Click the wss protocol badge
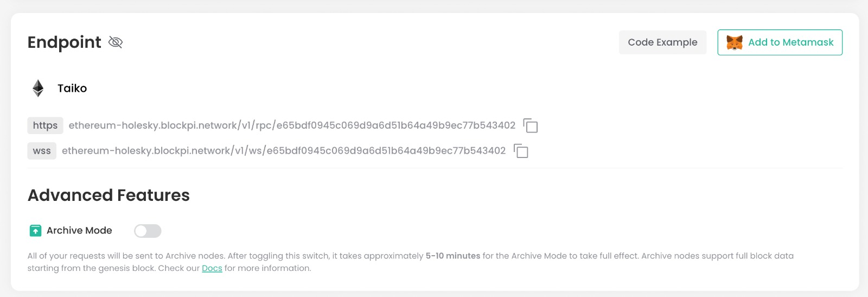This screenshot has height=297, width=868. click(42, 151)
